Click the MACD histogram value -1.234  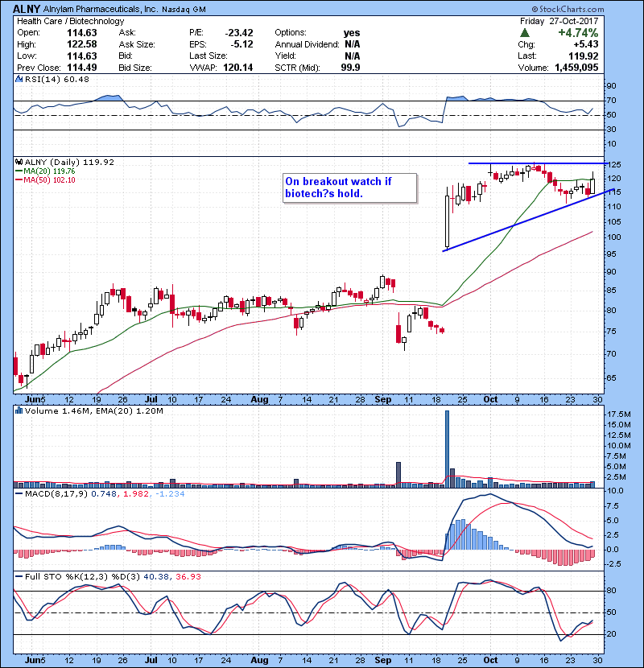170,494
